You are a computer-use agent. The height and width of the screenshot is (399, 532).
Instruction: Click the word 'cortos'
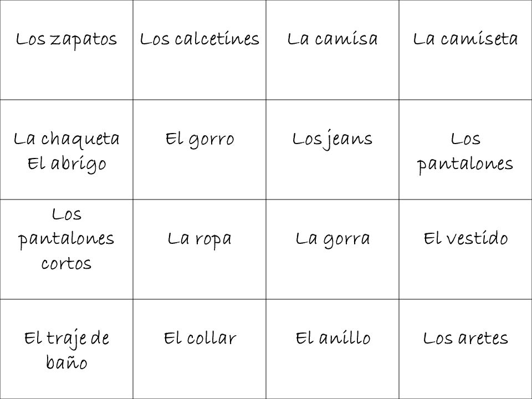point(66,264)
